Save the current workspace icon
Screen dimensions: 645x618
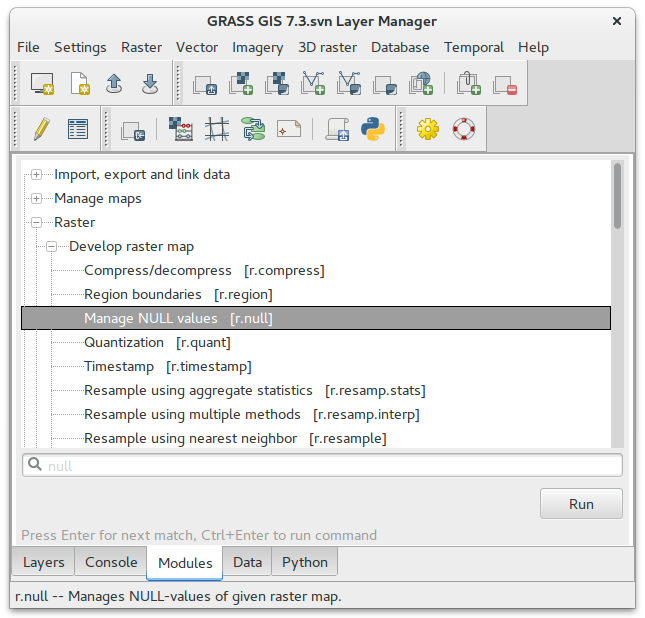150,84
